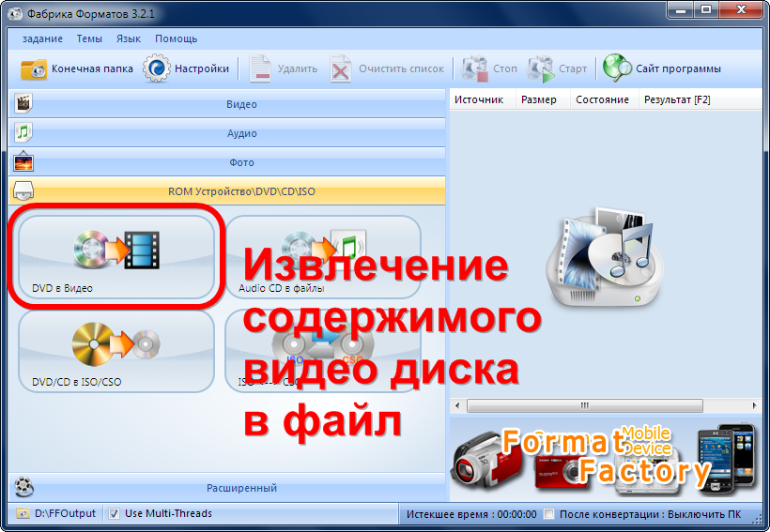Toggle the Use Multi-Threads checkbox
The image size is (770, 532).
114,514
